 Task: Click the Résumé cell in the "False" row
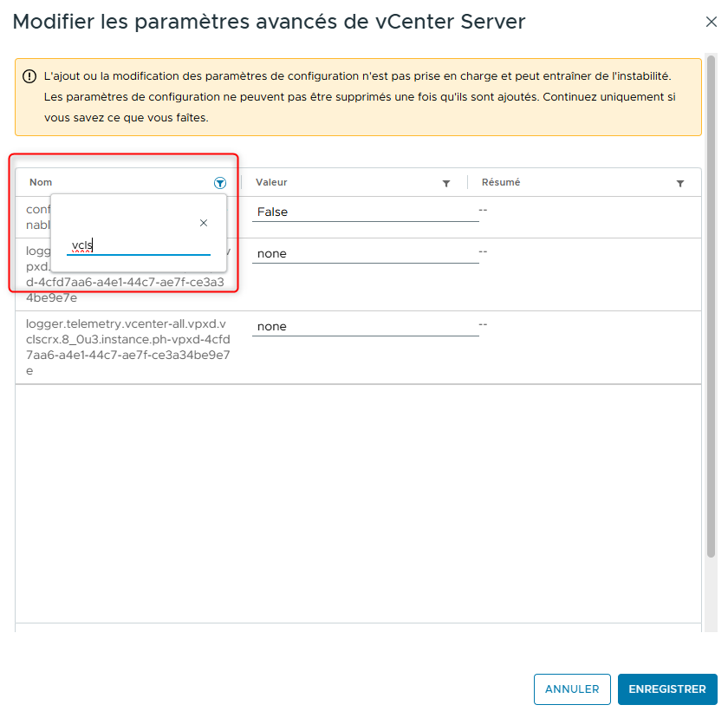point(484,211)
